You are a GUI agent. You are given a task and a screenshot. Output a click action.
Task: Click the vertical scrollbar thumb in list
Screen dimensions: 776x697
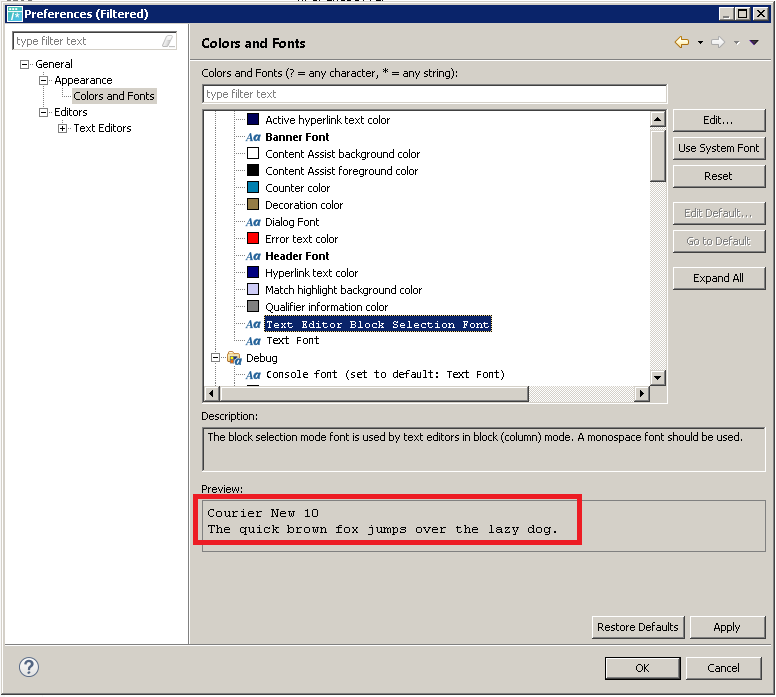coord(658,155)
